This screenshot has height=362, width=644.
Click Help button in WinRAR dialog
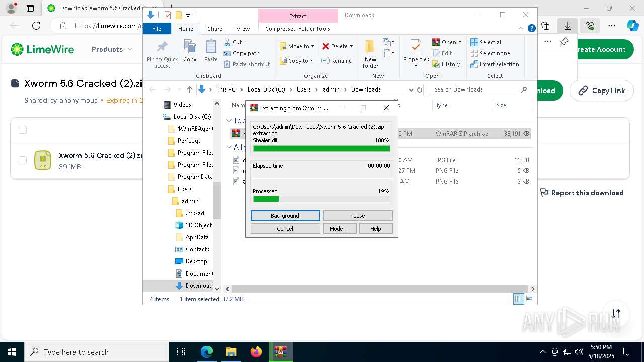tap(376, 229)
